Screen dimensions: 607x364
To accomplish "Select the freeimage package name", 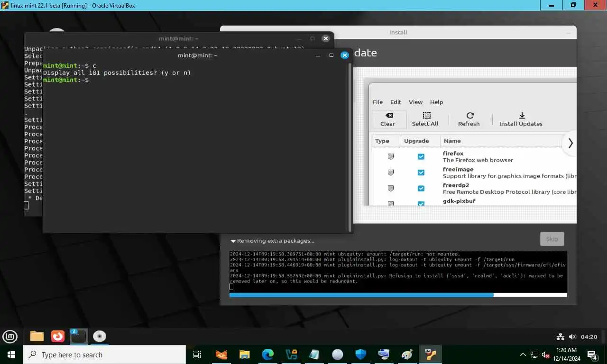I will point(458,169).
